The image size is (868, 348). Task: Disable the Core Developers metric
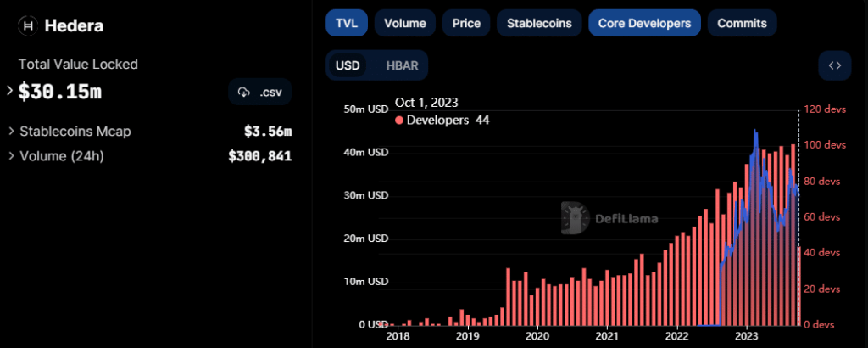pyautogui.click(x=644, y=23)
